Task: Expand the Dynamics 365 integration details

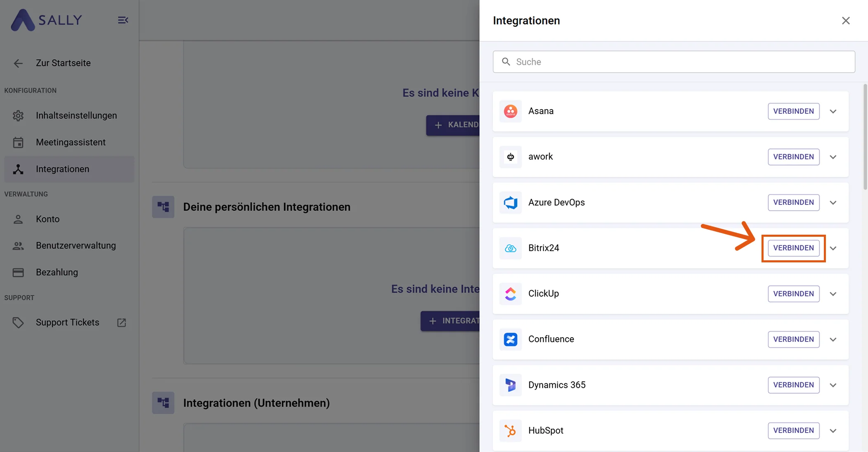Action: pos(833,385)
